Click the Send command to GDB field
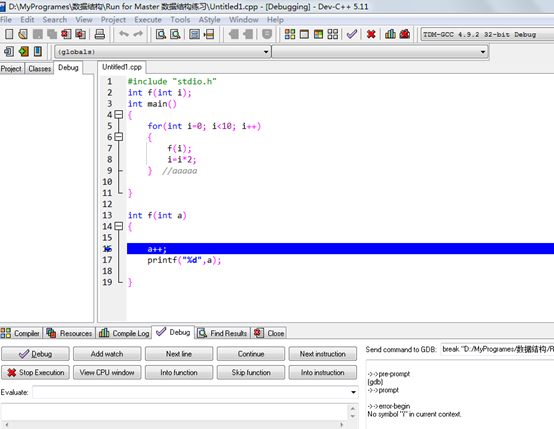This screenshot has width=554, height=429. click(x=497, y=349)
